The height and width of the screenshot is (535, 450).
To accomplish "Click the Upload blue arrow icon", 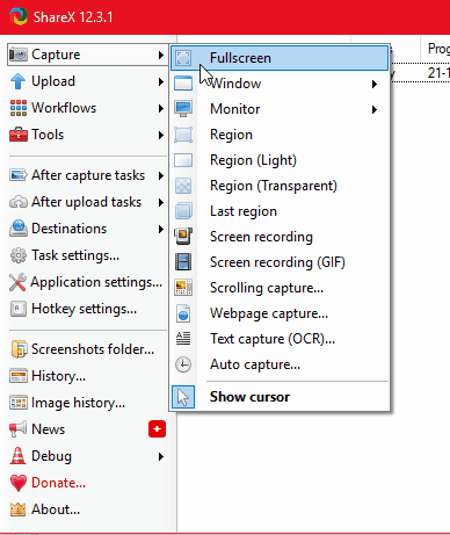I will (18, 81).
